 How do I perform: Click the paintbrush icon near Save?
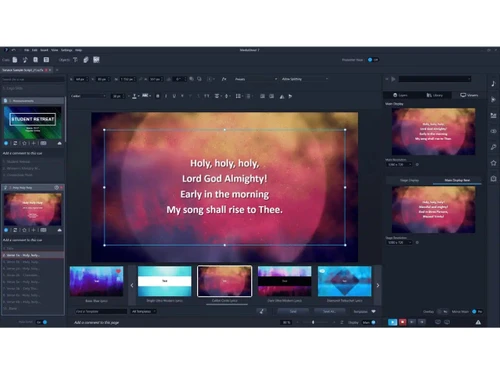click(262, 311)
